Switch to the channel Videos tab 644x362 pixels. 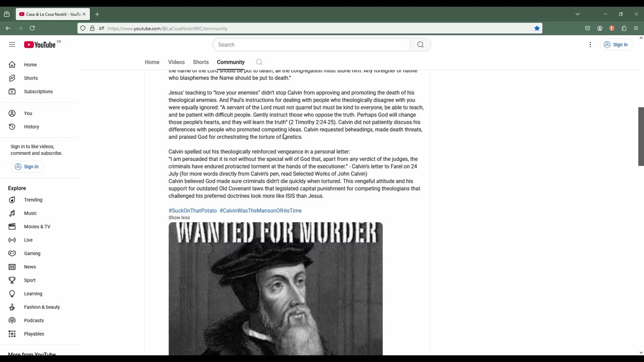(176, 62)
